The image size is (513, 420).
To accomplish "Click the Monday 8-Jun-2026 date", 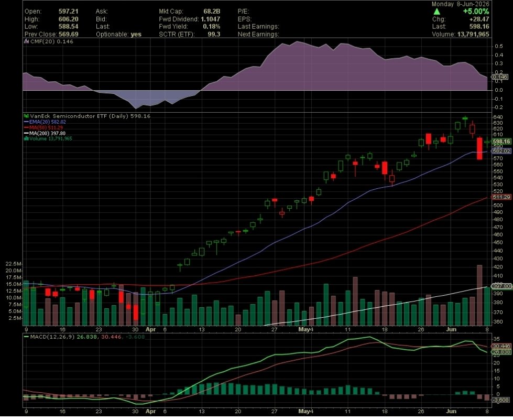I will tap(460, 4).
